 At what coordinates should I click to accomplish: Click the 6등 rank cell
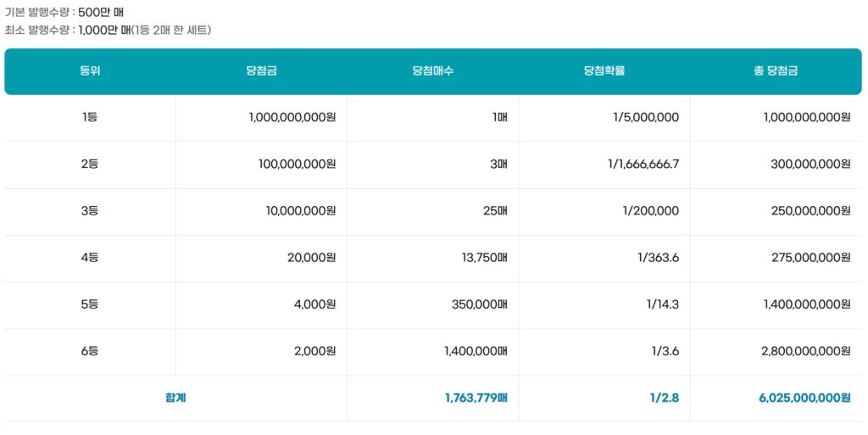click(x=90, y=351)
